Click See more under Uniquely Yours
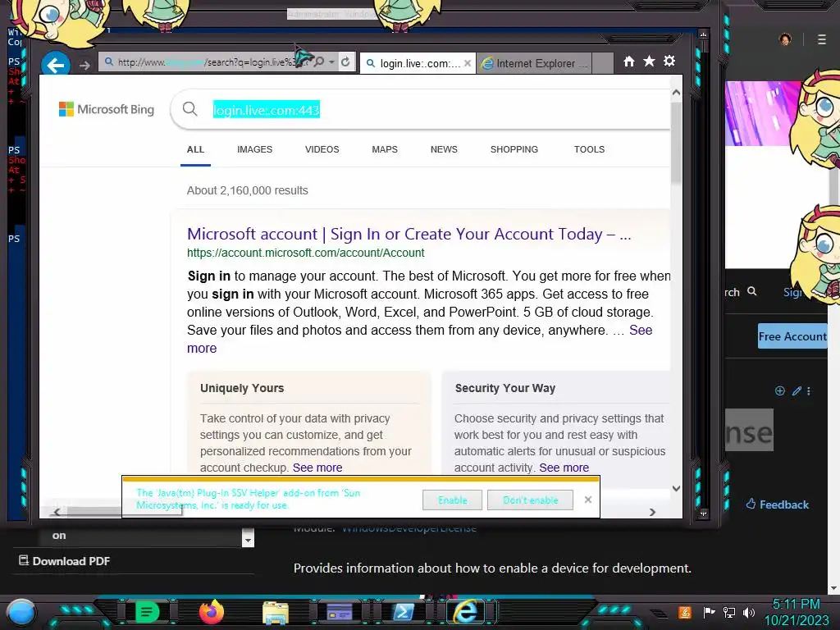Screen dimensions: 840x630 (x=317, y=468)
